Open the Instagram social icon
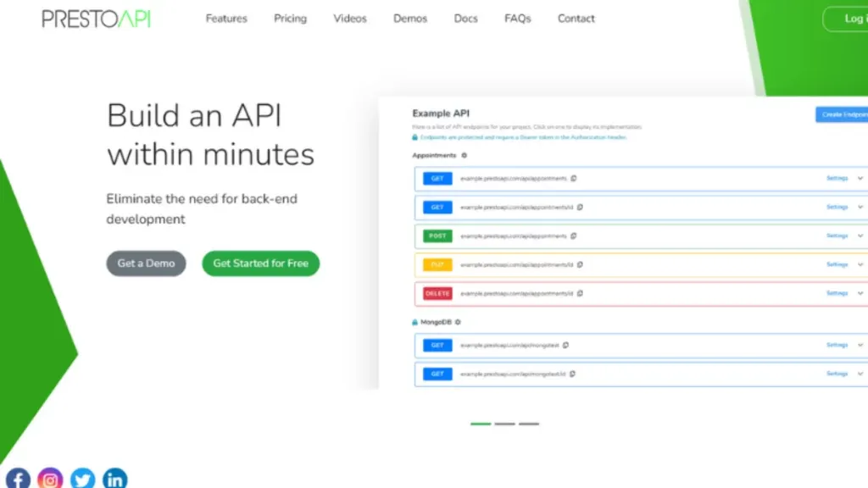Screen dimensions: 868x488 (50, 480)
